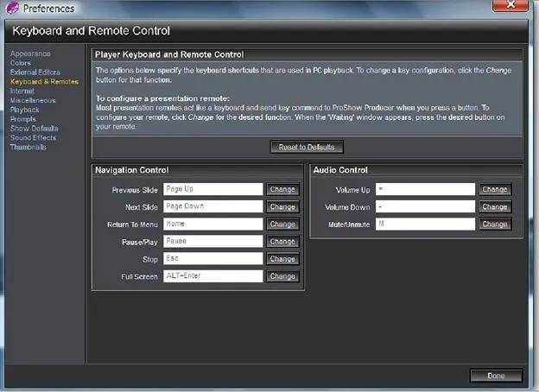Viewport: 539px width, 392px height.
Task: Open Appearance preferences in the sidebar
Action: pyautogui.click(x=30, y=54)
